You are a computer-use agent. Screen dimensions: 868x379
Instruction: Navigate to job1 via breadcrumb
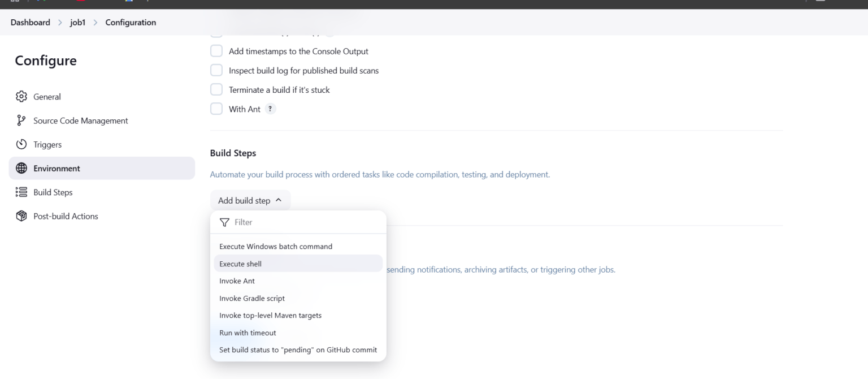pos(77,22)
